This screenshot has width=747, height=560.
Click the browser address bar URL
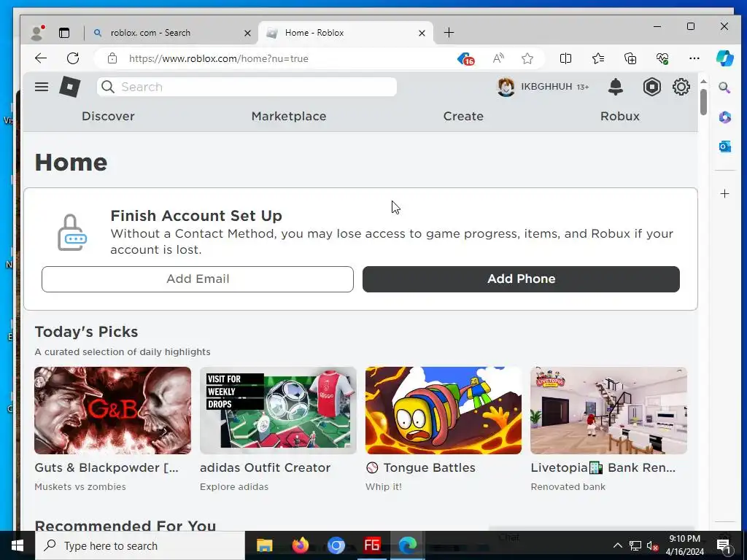click(219, 58)
